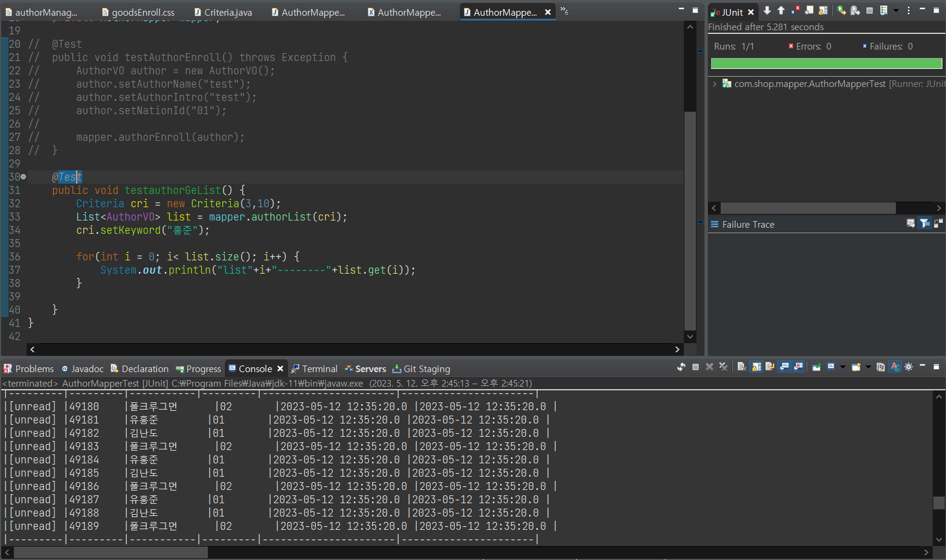Open the Declaration tab
Viewport: 946px width, 560px height.
(139, 369)
